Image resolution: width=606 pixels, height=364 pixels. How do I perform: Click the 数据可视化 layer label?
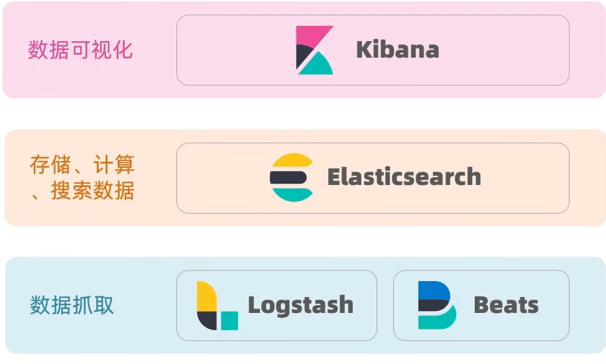click(80, 50)
